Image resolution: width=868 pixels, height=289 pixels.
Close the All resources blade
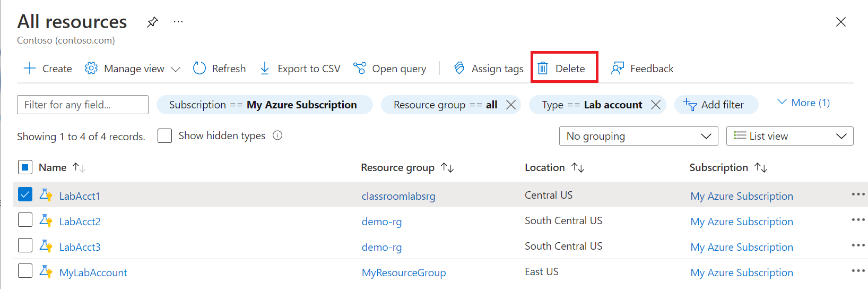pyautogui.click(x=841, y=22)
